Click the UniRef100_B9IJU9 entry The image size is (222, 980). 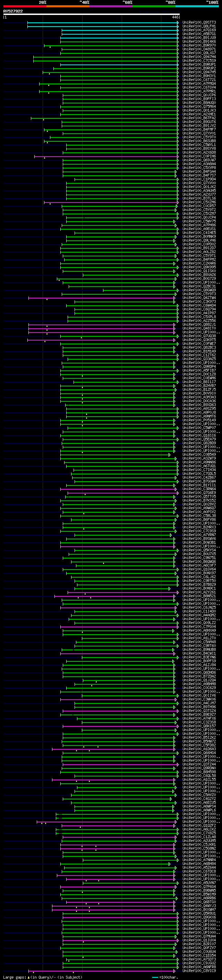tap(199, 38)
